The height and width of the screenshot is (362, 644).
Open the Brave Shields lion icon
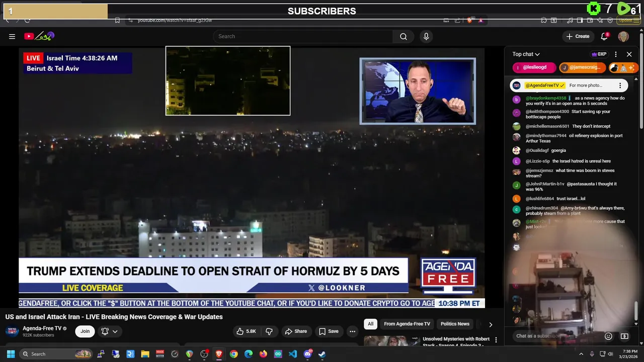click(470, 20)
